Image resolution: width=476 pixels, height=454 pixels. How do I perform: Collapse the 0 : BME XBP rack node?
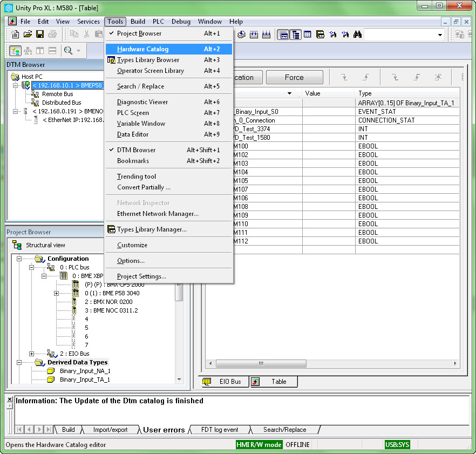pyautogui.click(x=44, y=276)
